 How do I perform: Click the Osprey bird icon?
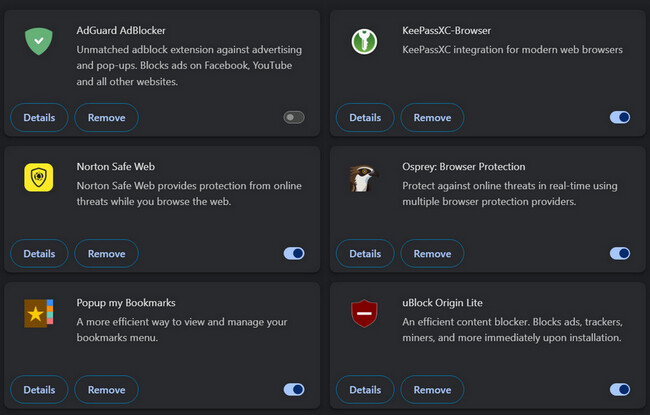364,177
